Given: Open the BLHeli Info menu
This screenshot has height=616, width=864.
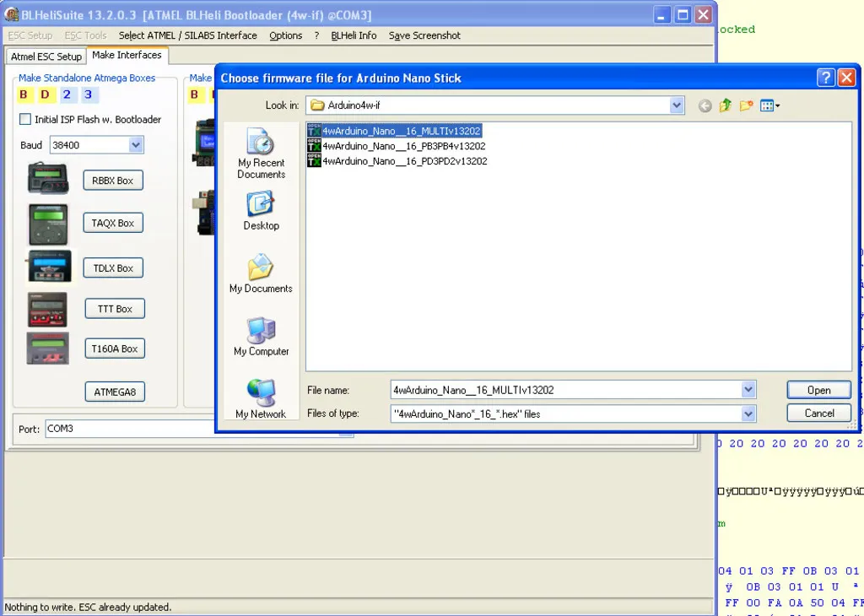Looking at the screenshot, I should pos(354,35).
